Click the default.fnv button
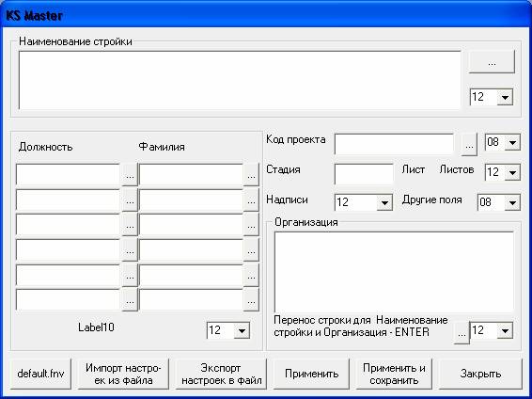 pyautogui.click(x=40, y=374)
